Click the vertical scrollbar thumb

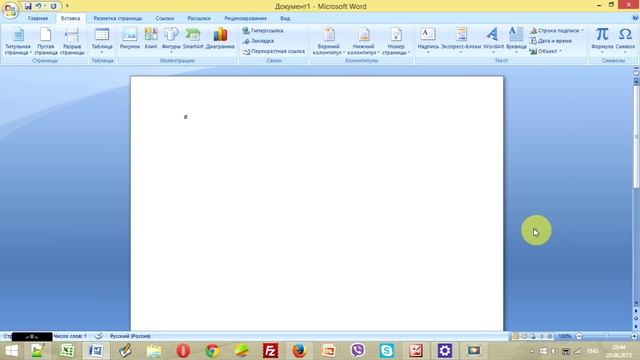(636, 137)
